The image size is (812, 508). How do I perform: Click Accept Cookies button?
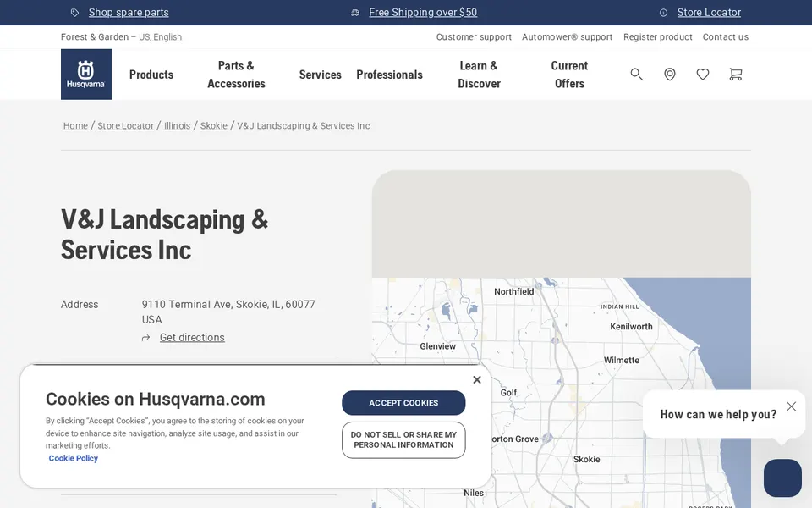click(x=403, y=403)
